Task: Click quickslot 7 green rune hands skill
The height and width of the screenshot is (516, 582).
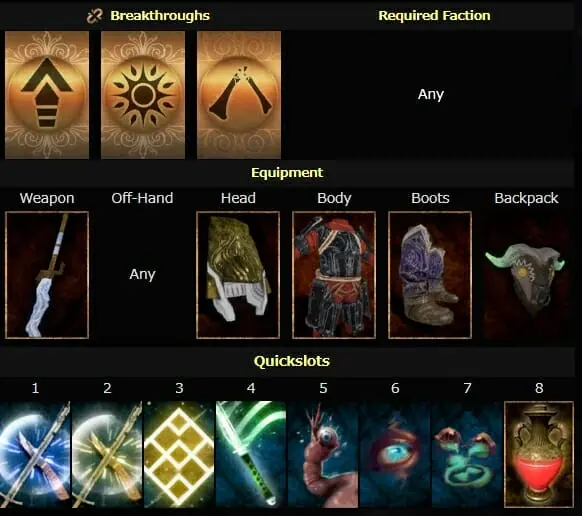Action: [467, 454]
